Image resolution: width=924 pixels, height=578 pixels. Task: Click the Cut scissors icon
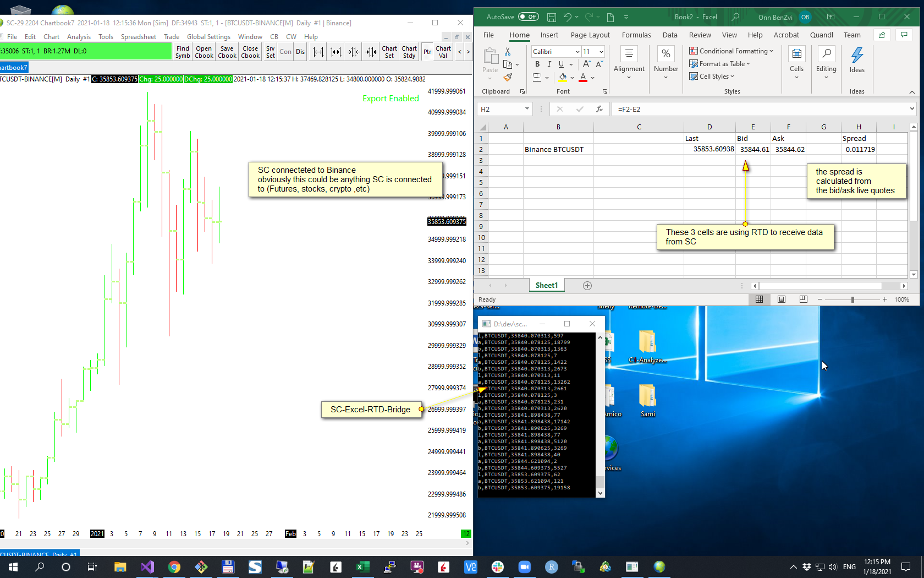[508, 51]
